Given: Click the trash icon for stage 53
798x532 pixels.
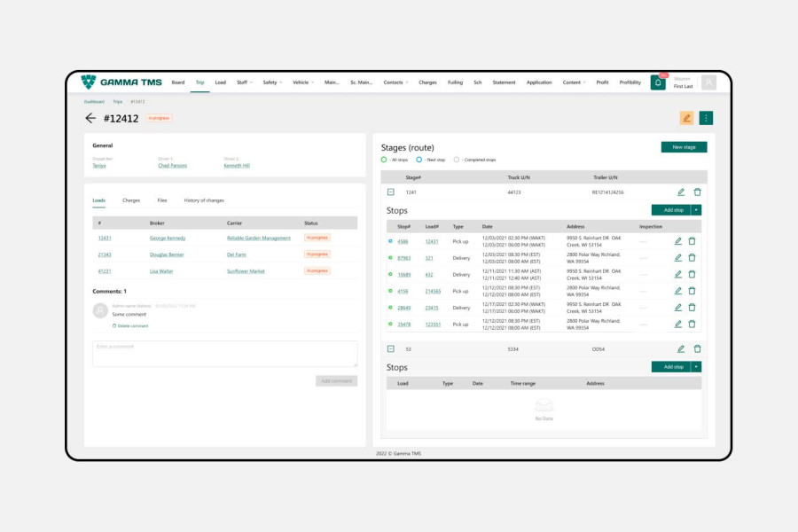Looking at the screenshot, I should [697, 349].
